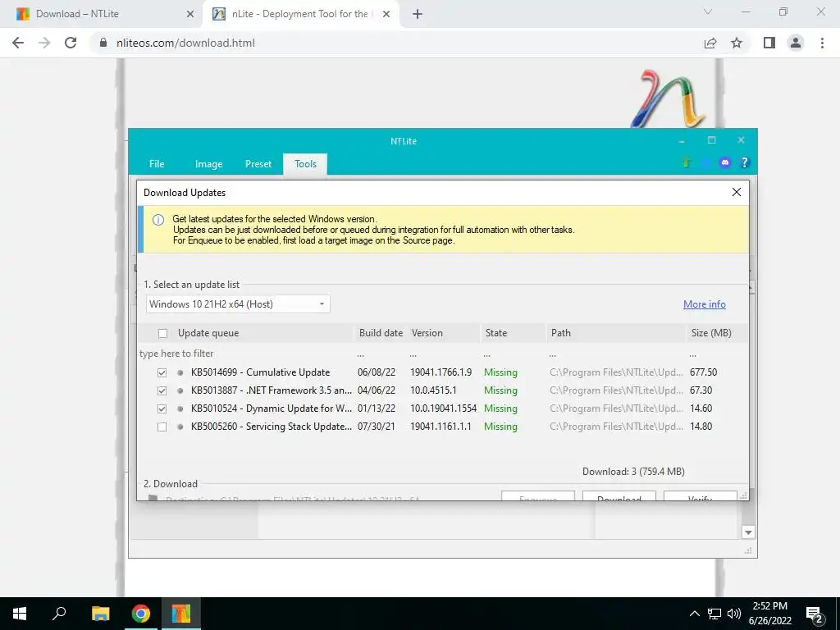Check KB5005260 Servicing Stack Update
The height and width of the screenshot is (630, 840).
pos(162,427)
